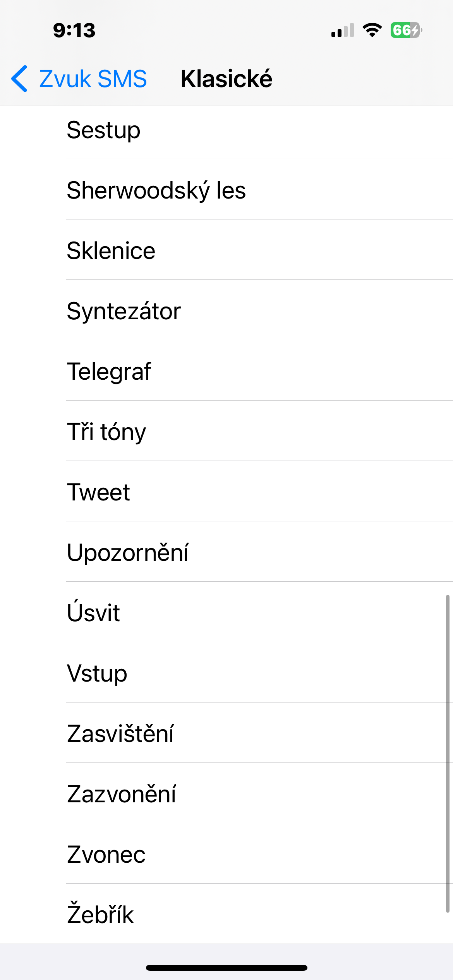Click the vertical scrollbar indicator

[x=448, y=754]
